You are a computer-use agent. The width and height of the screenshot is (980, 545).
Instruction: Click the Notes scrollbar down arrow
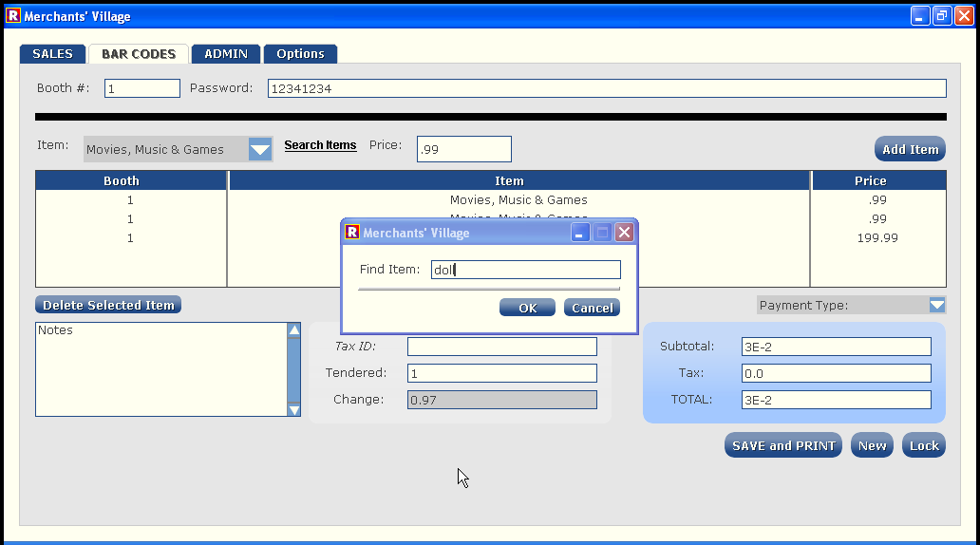[293, 410]
